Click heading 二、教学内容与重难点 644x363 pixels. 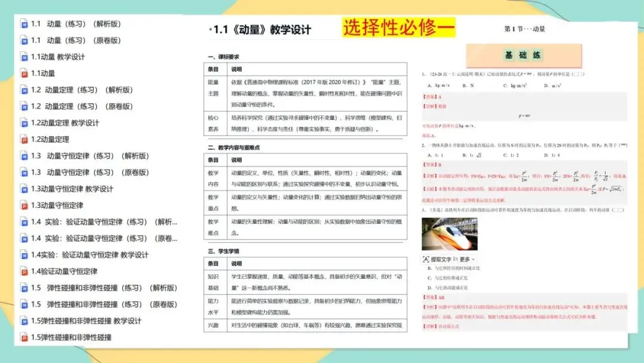pos(234,147)
